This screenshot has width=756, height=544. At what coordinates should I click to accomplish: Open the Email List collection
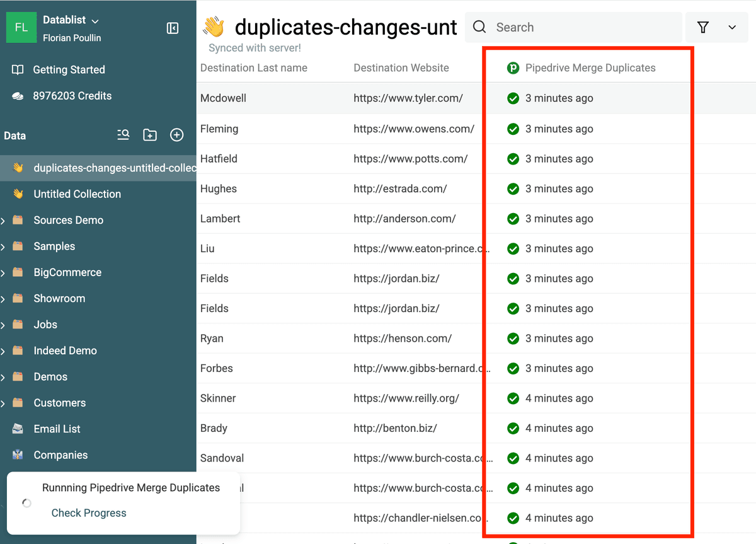(57, 429)
